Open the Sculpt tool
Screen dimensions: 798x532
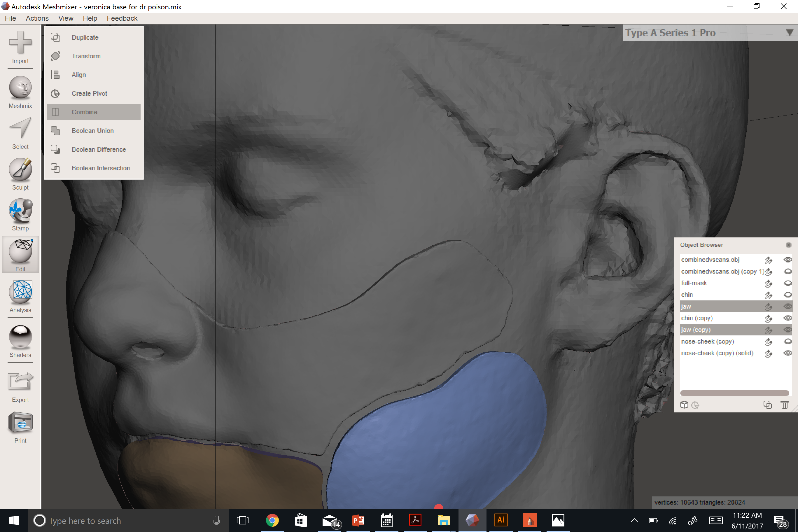(20, 174)
